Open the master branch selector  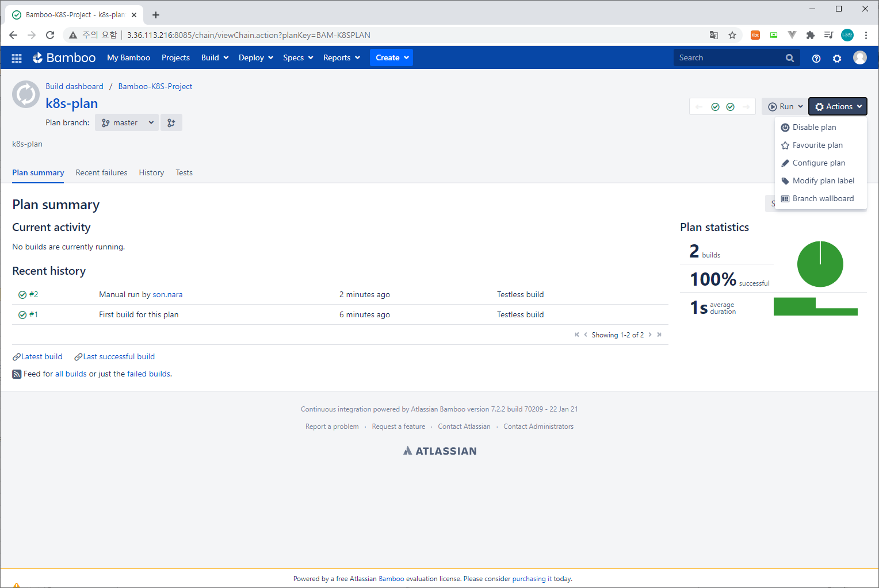127,122
